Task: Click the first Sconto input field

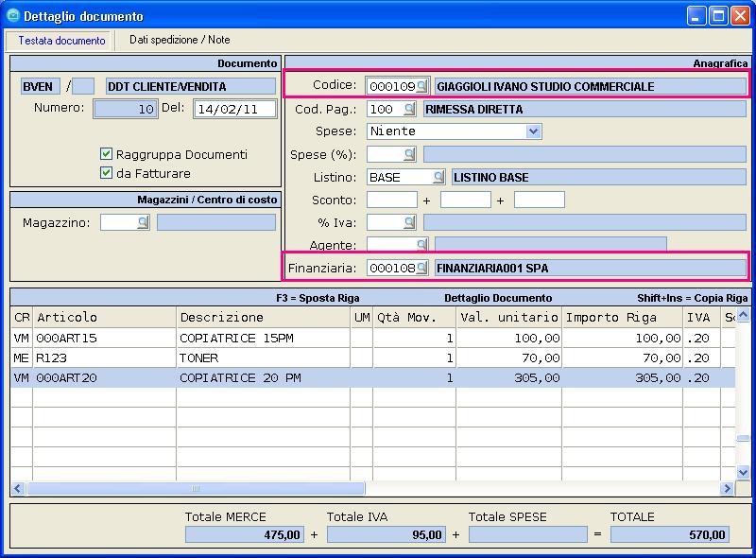Action: pyautogui.click(x=392, y=200)
